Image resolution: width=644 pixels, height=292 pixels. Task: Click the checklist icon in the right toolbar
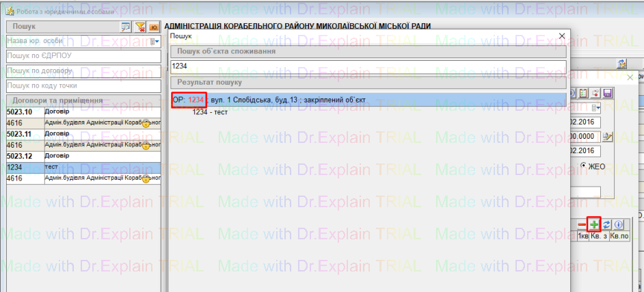coord(583,92)
